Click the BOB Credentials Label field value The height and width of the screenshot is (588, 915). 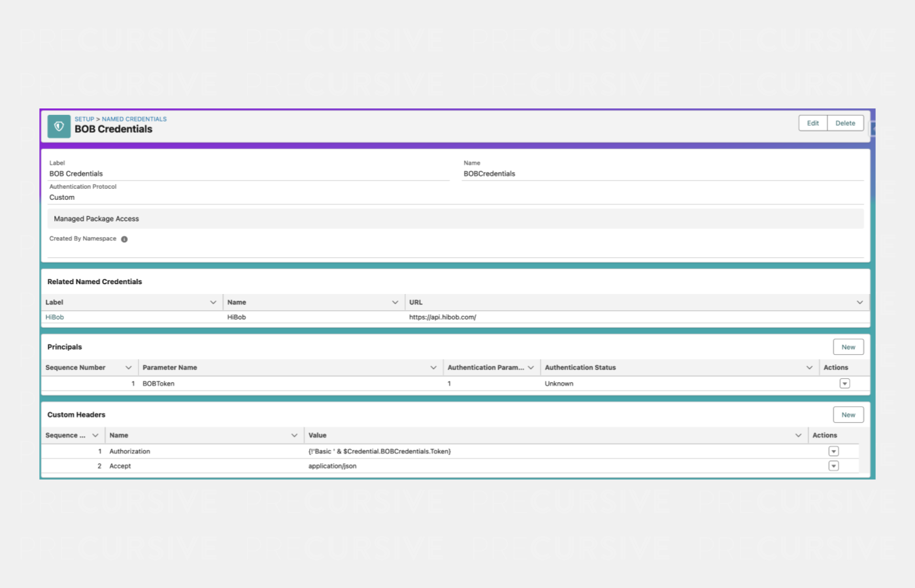pyautogui.click(x=76, y=174)
